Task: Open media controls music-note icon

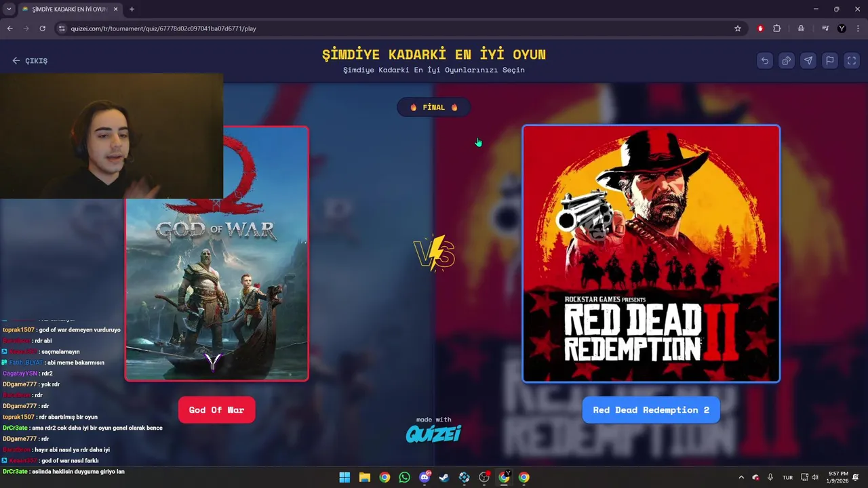Action: click(825, 28)
